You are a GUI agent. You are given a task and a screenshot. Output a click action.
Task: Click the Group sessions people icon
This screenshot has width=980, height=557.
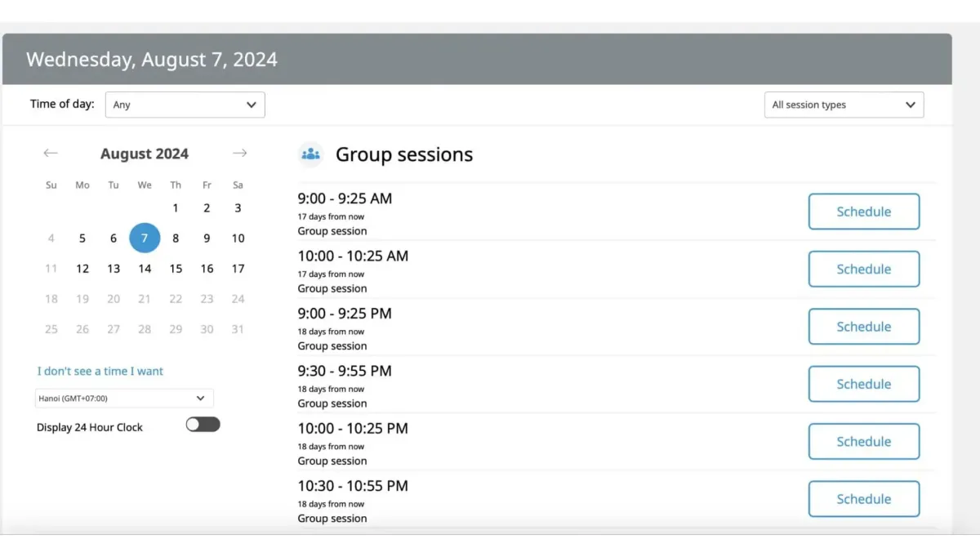(310, 154)
